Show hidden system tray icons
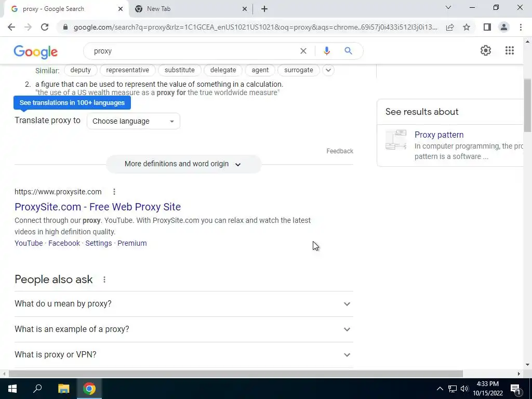 tap(440, 389)
